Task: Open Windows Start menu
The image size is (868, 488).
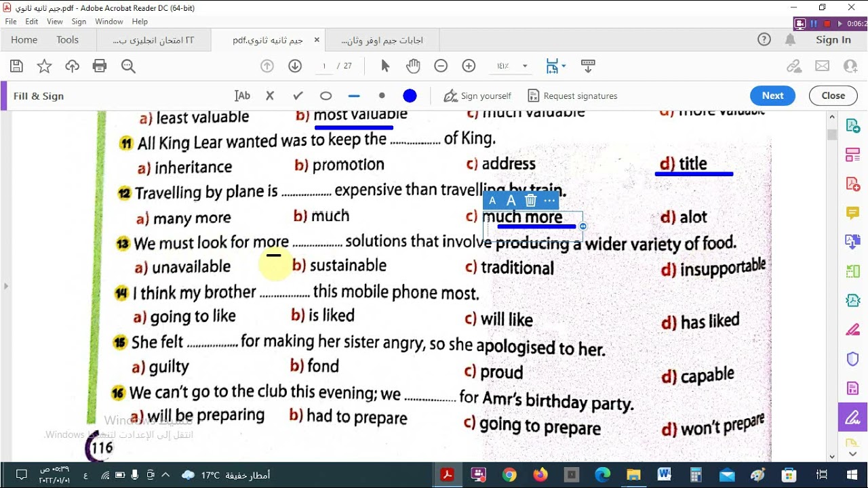Action: coord(853,475)
